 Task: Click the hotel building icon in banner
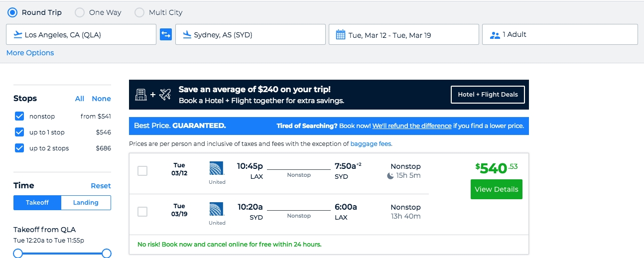(141, 94)
